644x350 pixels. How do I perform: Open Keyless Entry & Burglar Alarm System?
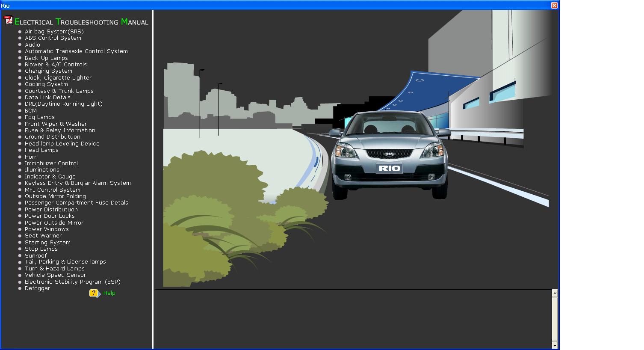(x=77, y=183)
